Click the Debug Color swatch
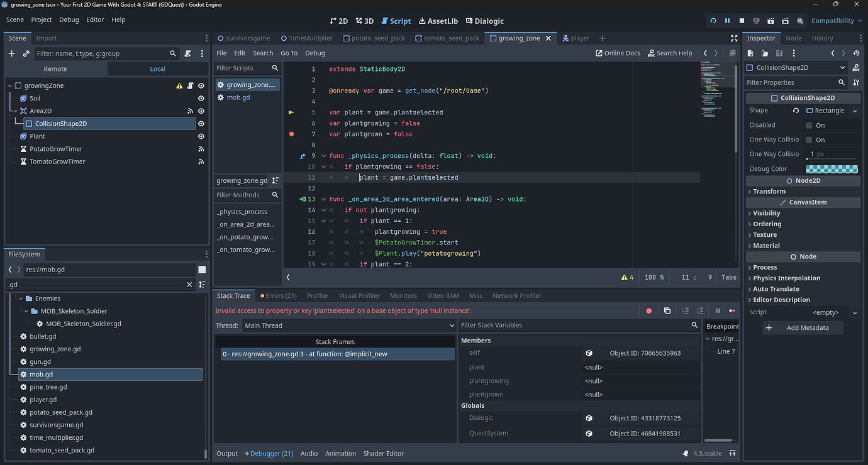This screenshot has width=868, height=465. (x=832, y=168)
